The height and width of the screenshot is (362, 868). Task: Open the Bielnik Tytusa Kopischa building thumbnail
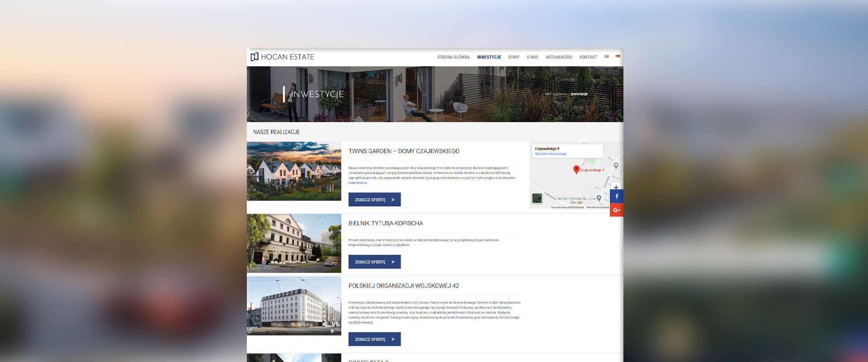(x=294, y=243)
